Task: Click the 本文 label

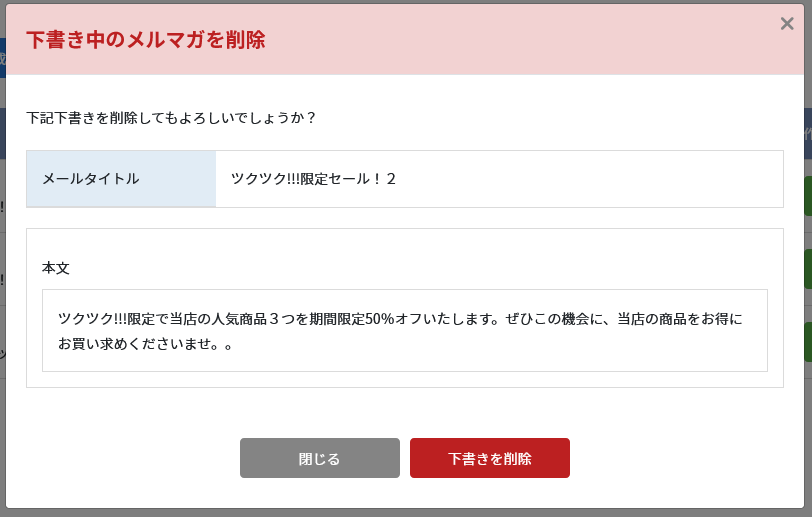Action: click(x=55, y=268)
